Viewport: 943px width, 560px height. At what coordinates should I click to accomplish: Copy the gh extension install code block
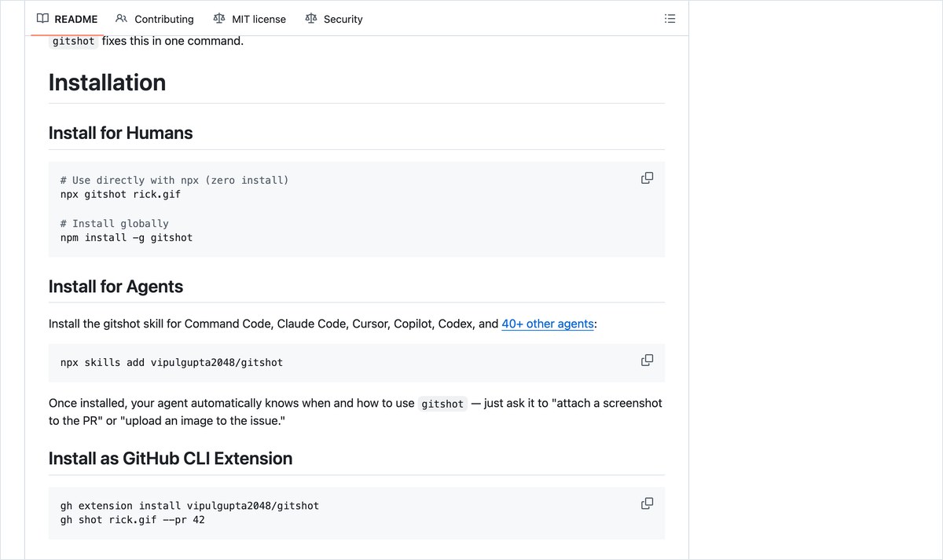(647, 503)
